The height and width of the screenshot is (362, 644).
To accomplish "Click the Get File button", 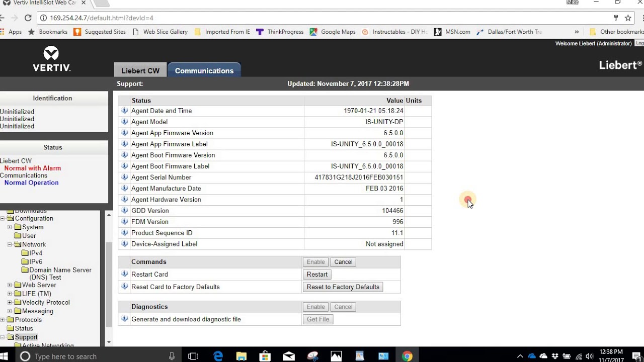I will pyautogui.click(x=318, y=319).
